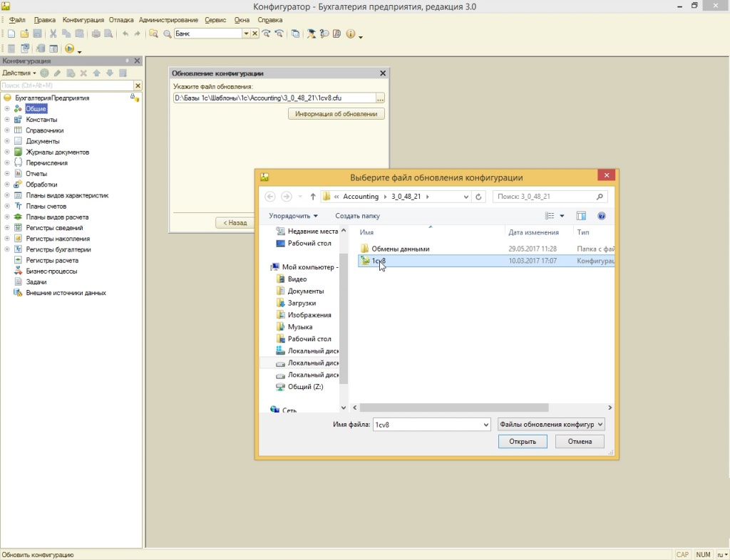The image size is (730, 560).
Task: Open the toolbar search history dropdown arrow
Action: click(246, 33)
